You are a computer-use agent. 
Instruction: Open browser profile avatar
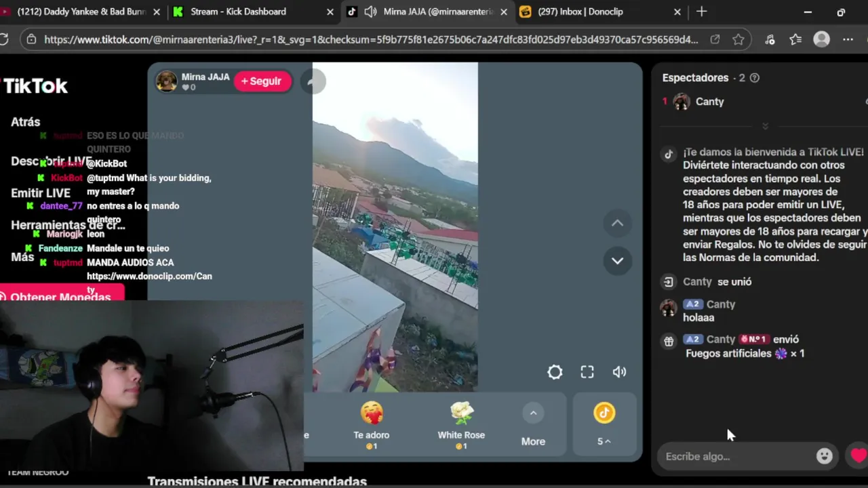pyautogui.click(x=822, y=39)
